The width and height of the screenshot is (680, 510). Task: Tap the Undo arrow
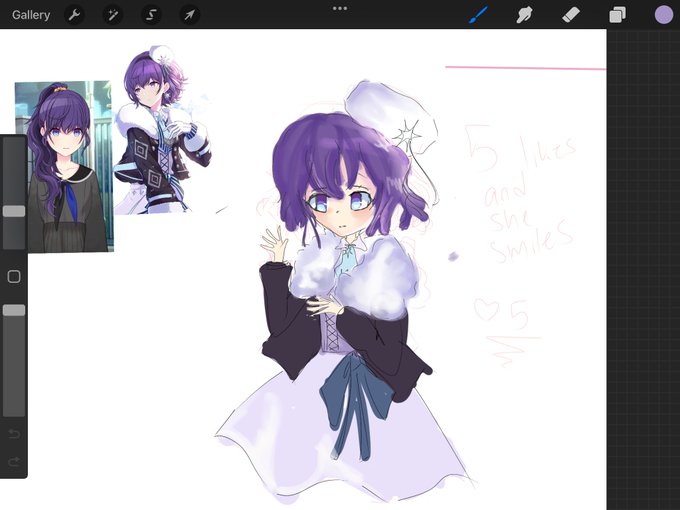(14, 434)
